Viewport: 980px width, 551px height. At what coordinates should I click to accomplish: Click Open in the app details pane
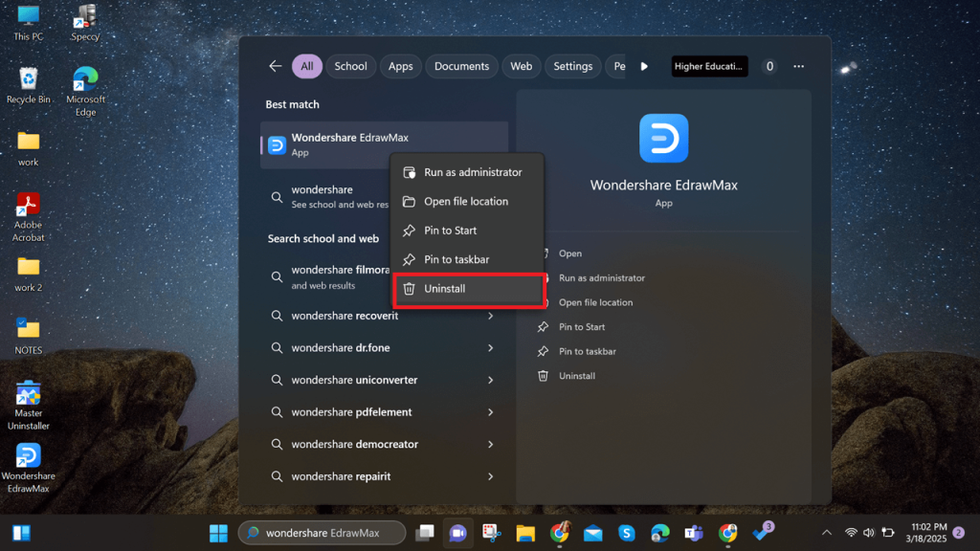tap(570, 253)
